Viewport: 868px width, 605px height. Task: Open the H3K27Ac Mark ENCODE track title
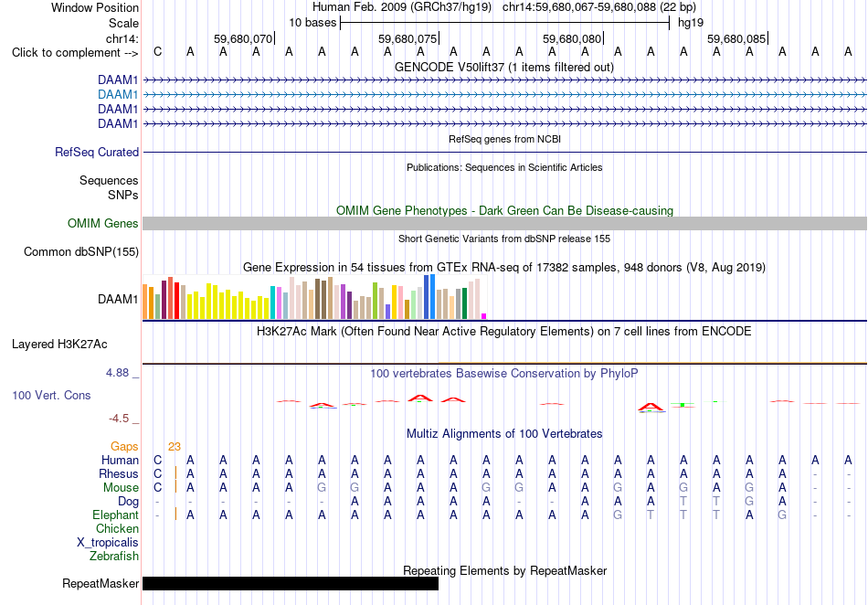pos(504,332)
